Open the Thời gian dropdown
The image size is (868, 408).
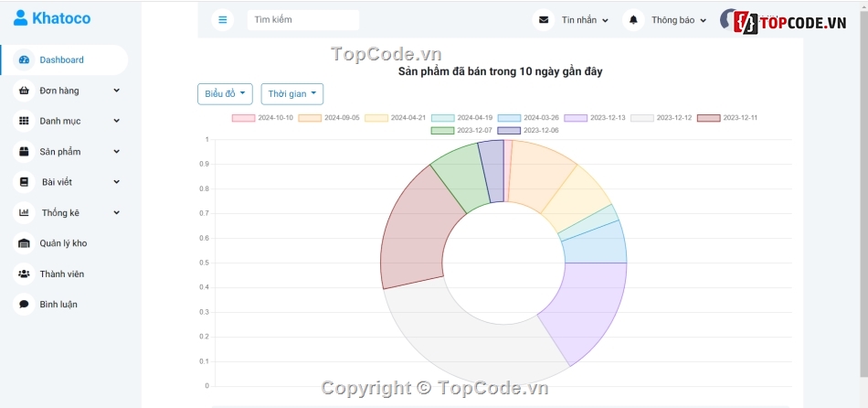291,94
